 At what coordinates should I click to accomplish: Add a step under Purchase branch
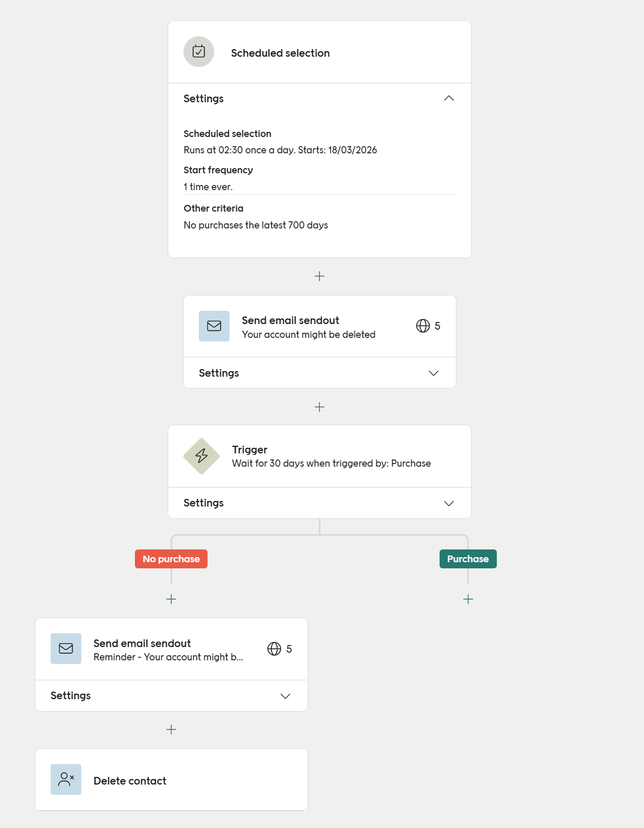point(468,599)
